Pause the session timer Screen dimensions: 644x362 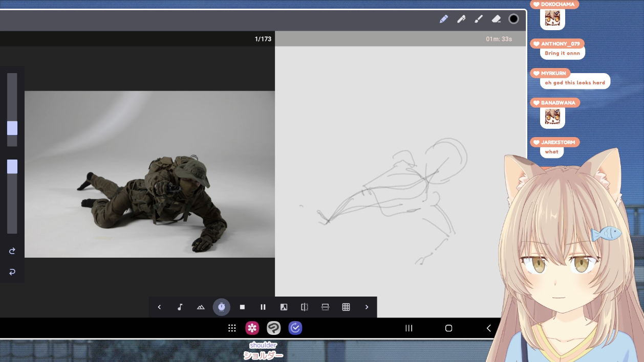click(x=263, y=307)
